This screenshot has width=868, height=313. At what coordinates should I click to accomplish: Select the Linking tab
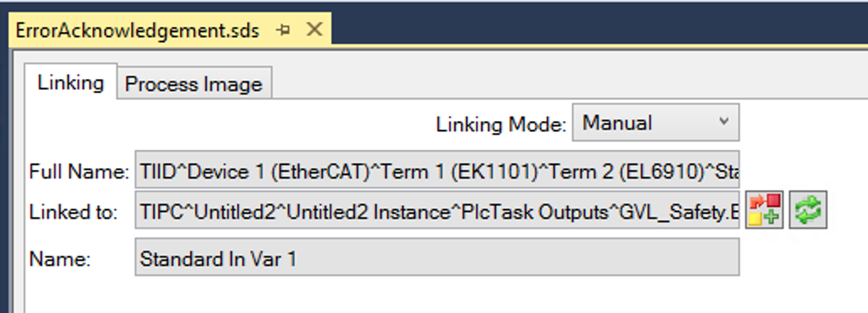click(71, 82)
